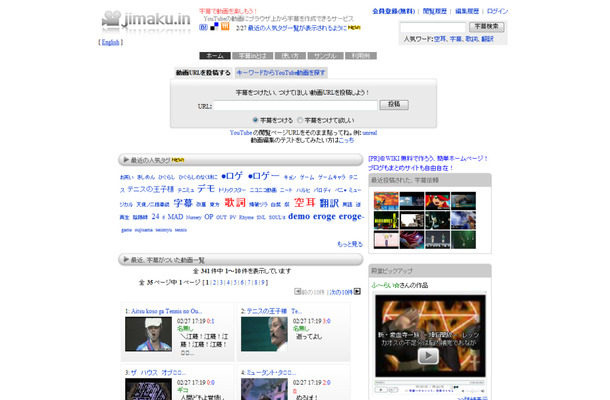
Task: Open first thumbnail in recent subtitle requests
Action: click(x=386, y=201)
